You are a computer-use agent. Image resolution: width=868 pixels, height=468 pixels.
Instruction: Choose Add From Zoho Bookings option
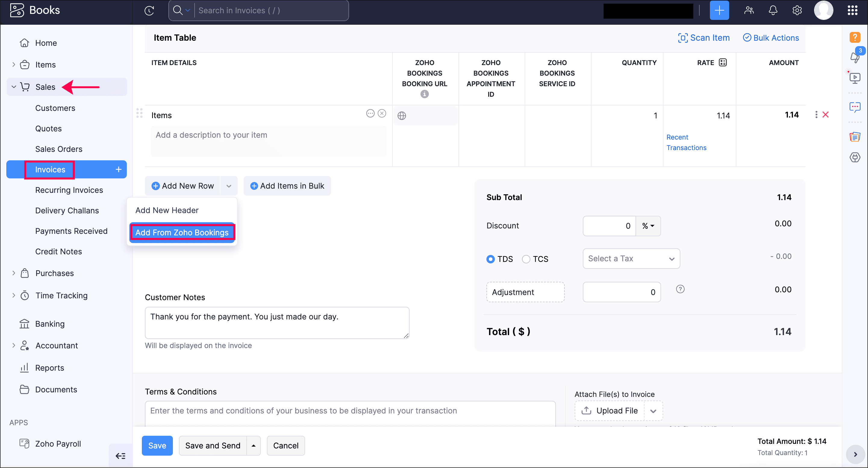click(x=182, y=232)
